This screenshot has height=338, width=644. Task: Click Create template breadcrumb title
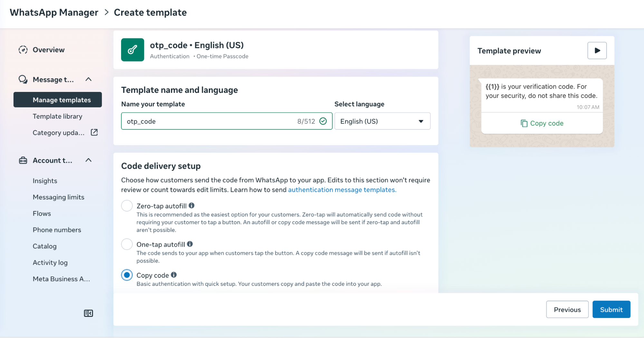(x=150, y=13)
